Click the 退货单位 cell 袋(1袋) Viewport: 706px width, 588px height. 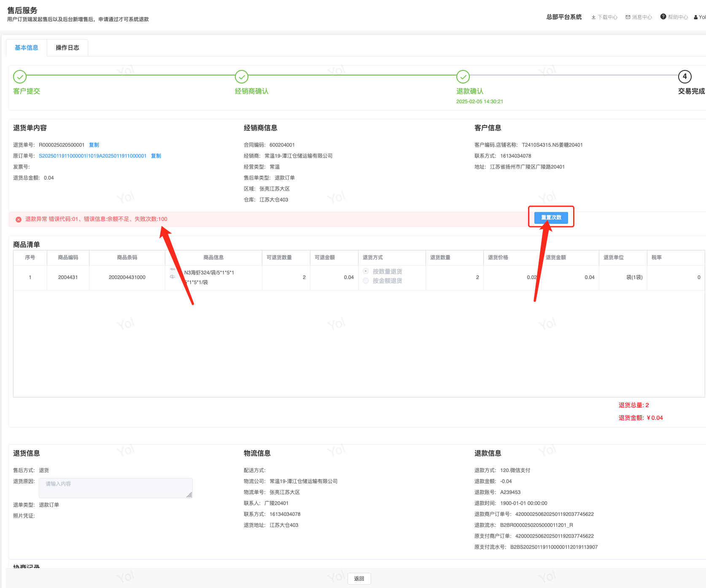(x=634, y=277)
